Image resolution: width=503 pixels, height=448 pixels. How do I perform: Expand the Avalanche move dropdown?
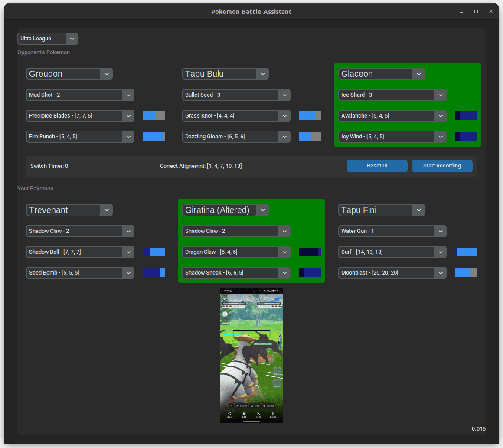click(x=392, y=116)
